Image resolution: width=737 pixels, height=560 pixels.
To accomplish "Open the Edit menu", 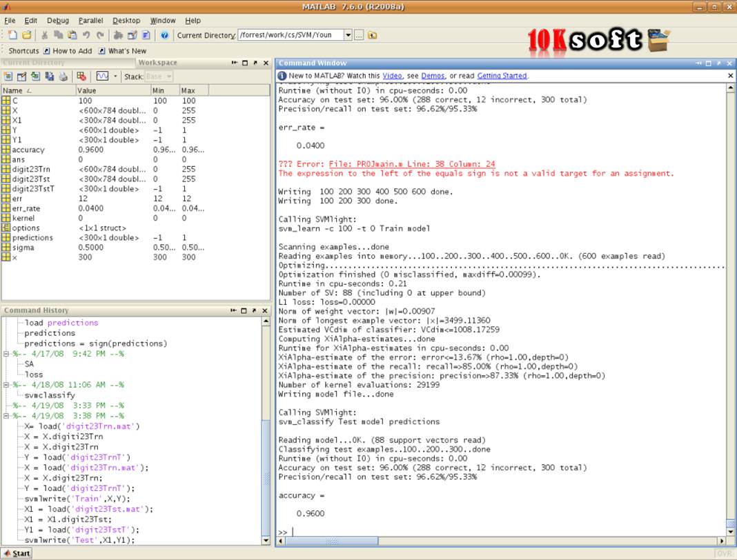I will click(30, 21).
